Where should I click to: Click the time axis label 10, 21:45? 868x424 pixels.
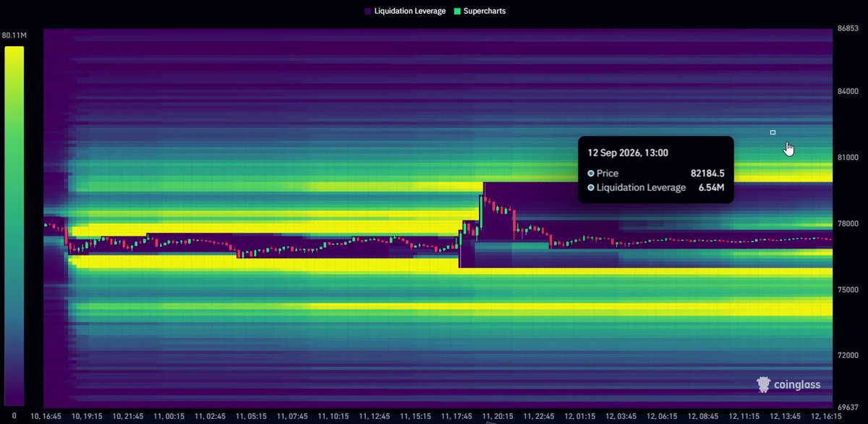(x=127, y=417)
